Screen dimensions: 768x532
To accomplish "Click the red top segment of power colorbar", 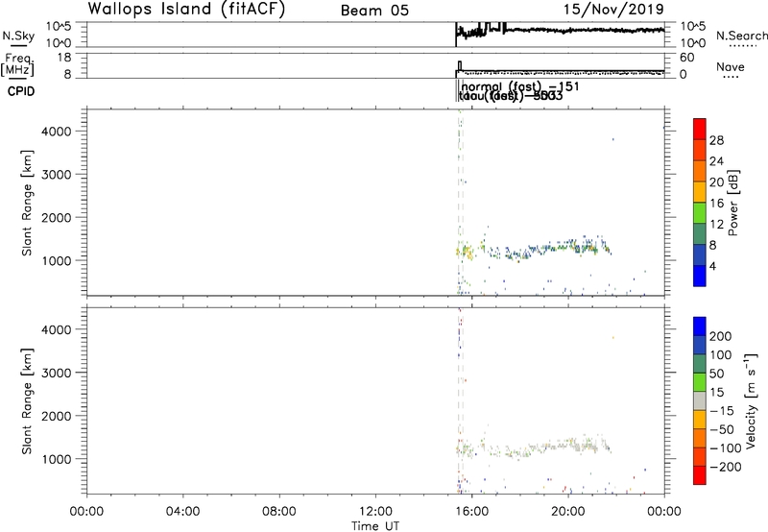I will click(700, 129).
